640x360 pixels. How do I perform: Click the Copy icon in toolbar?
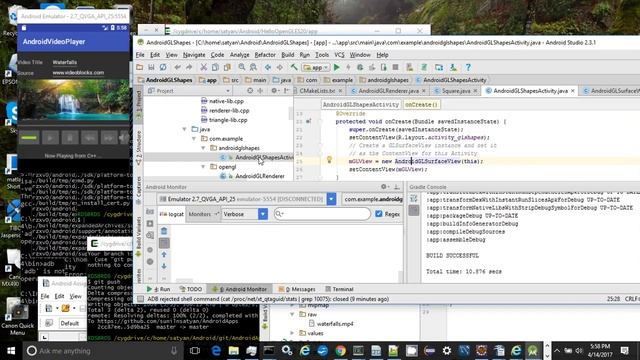click(x=215, y=67)
